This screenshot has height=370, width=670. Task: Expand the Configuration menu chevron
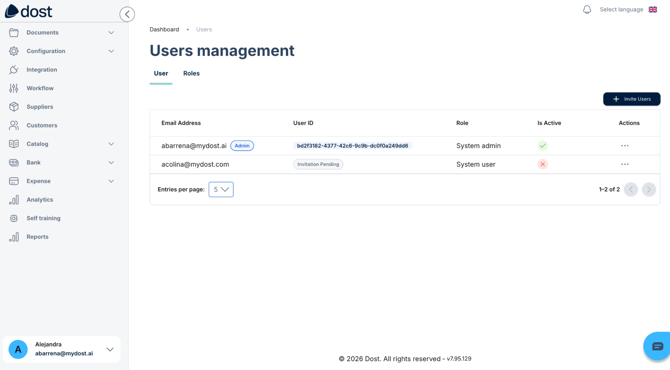pyautogui.click(x=111, y=51)
